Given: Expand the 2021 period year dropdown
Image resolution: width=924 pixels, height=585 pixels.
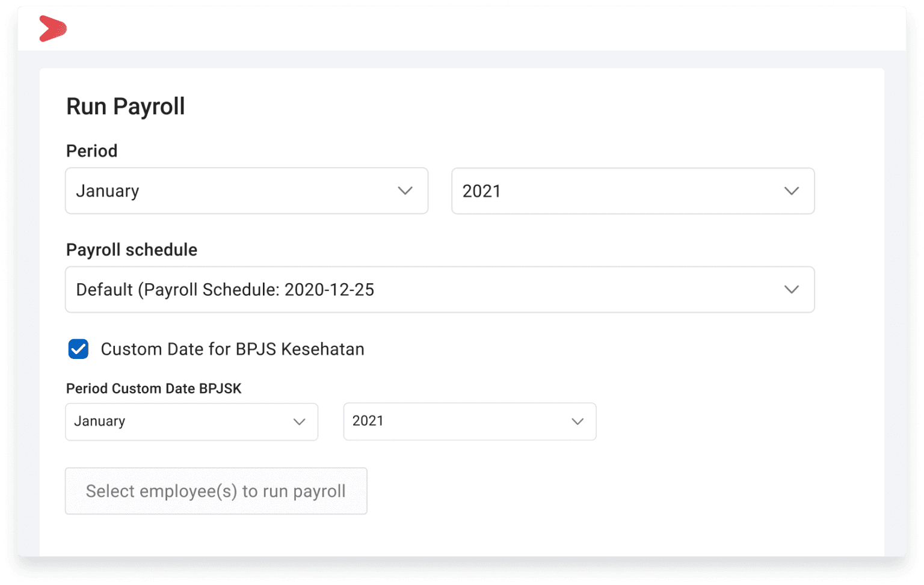Looking at the screenshot, I should pyautogui.click(x=632, y=191).
